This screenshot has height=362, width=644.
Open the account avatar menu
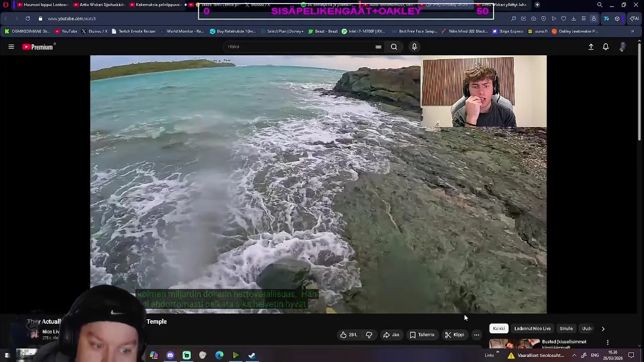coord(622,47)
